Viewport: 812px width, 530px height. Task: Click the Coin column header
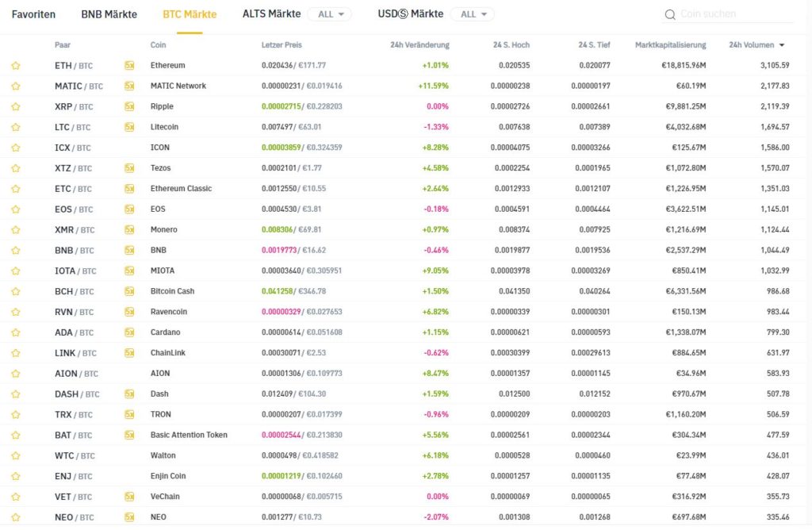(158, 45)
